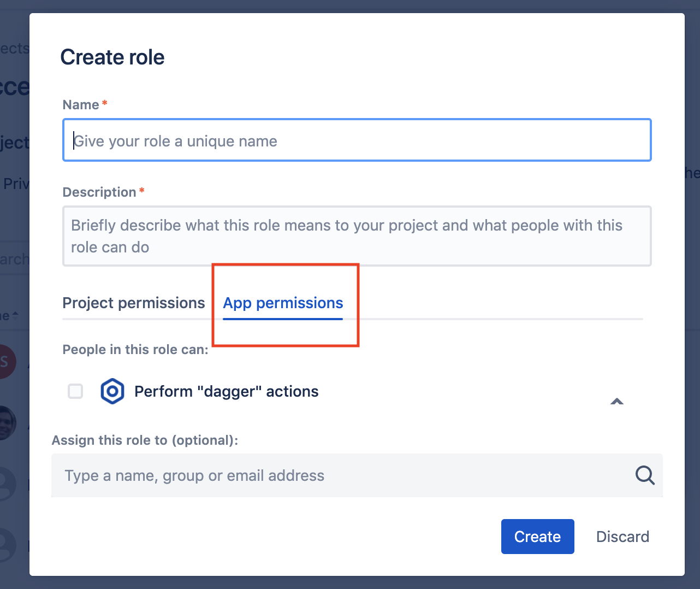Check the Perform "dagger" actions checkbox
Viewport: 700px width, 589px height.
pyautogui.click(x=75, y=391)
